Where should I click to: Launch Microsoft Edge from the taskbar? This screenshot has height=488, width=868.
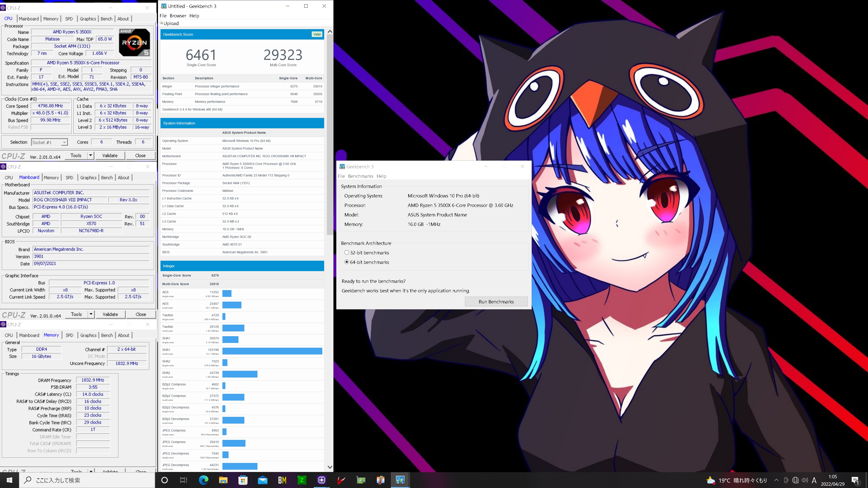203,480
